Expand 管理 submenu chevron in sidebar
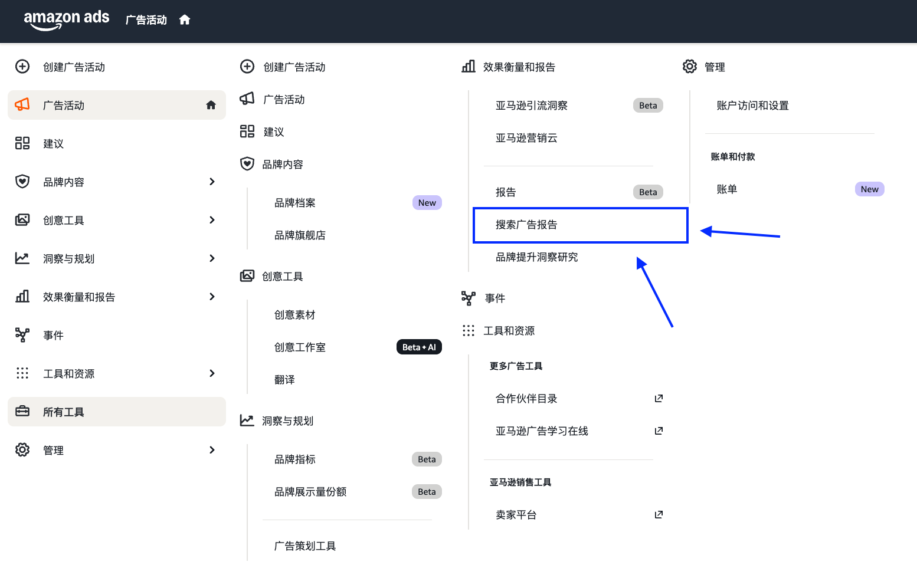 tap(212, 450)
